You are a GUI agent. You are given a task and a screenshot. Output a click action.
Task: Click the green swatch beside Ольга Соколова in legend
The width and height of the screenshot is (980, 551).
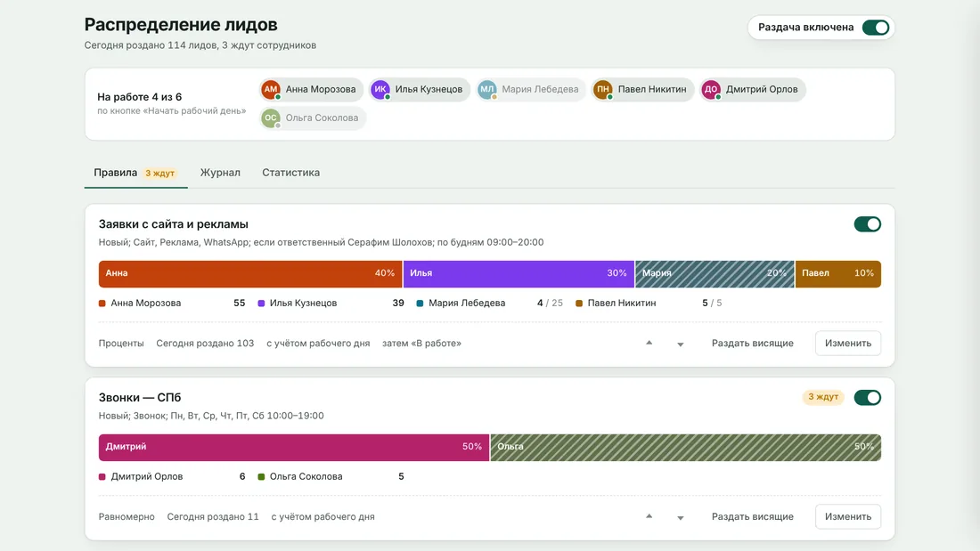(261, 476)
